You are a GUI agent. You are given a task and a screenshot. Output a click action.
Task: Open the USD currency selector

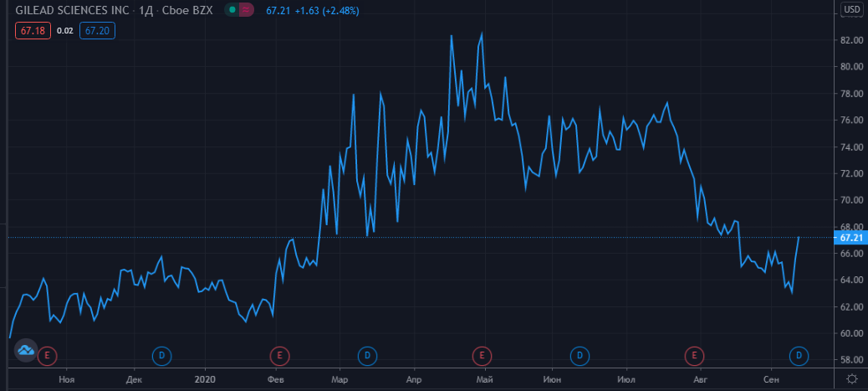(x=852, y=9)
